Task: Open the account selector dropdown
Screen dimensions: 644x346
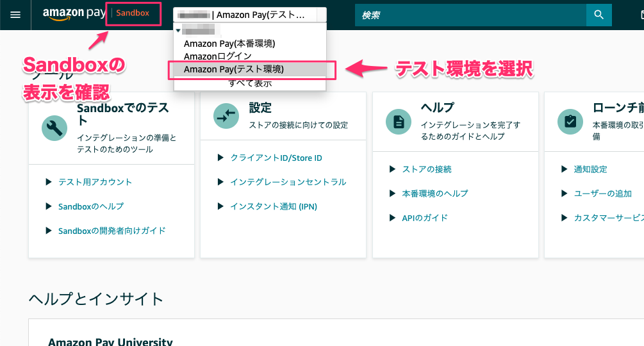Action: coord(250,15)
